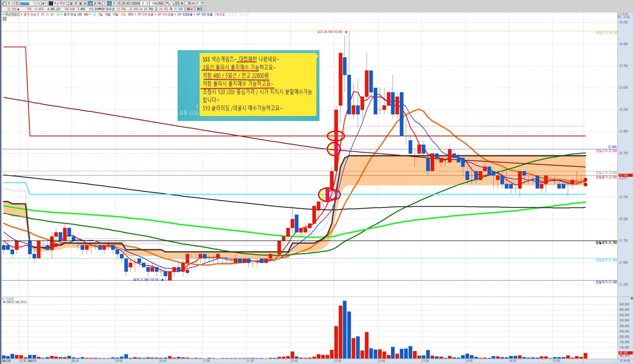This screenshot has height=364, width=634.
Task: Click the SP 510 대골 indicator legend
Action: 145,15
